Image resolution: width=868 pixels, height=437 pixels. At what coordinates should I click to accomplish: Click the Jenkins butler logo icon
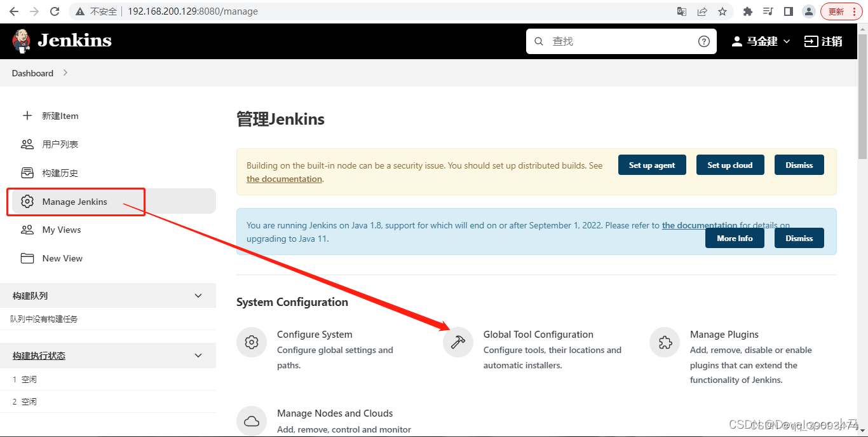tap(21, 41)
